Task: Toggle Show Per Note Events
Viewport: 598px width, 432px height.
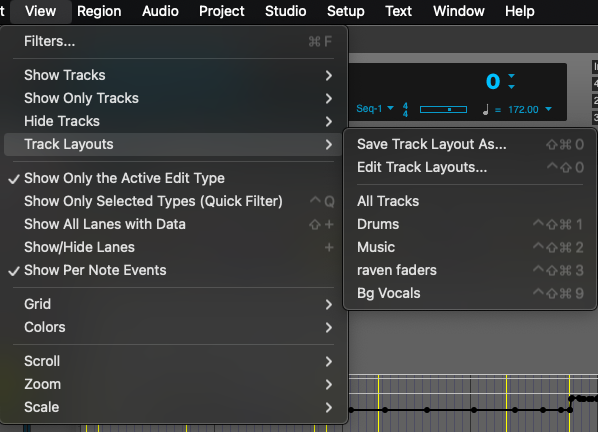Action: 173,270
